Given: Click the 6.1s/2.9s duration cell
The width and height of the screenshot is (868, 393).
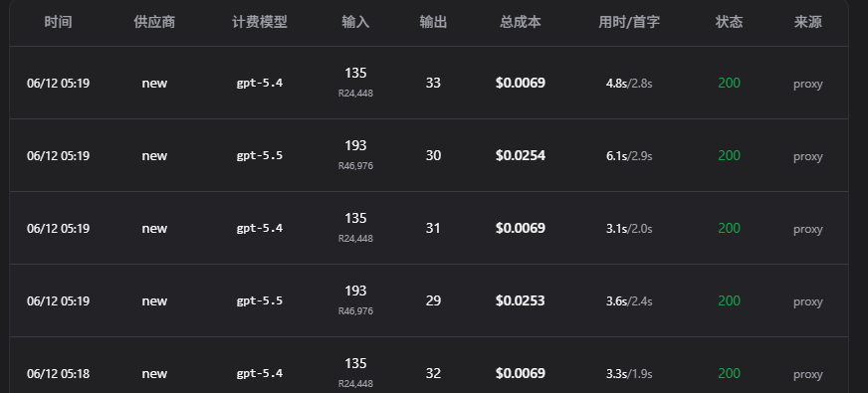Looking at the screenshot, I should coord(629,156).
